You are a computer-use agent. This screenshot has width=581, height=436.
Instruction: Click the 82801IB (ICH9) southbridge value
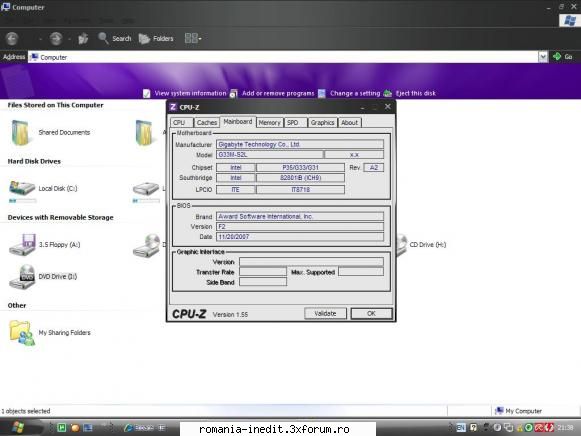point(300,178)
